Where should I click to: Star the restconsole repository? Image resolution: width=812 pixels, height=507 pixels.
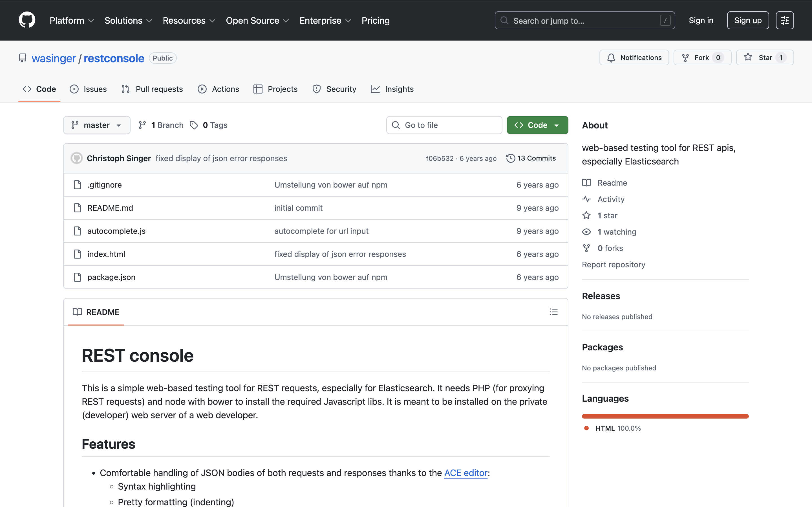[764, 58]
